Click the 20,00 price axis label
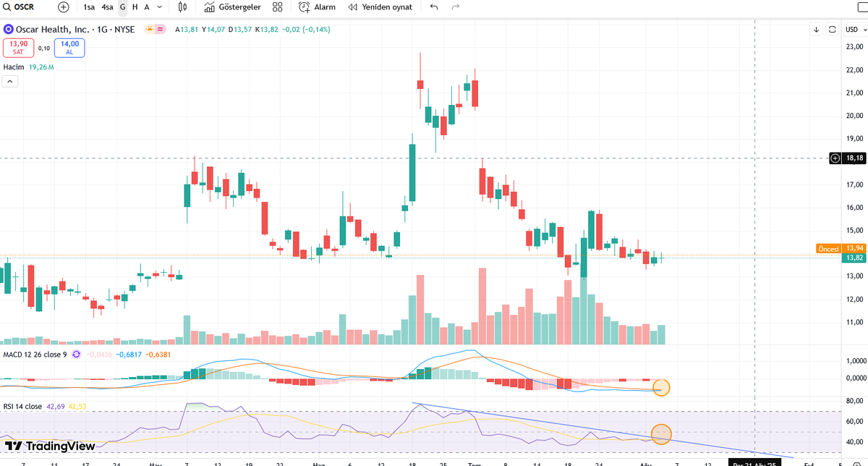The image size is (868, 466). (854, 116)
